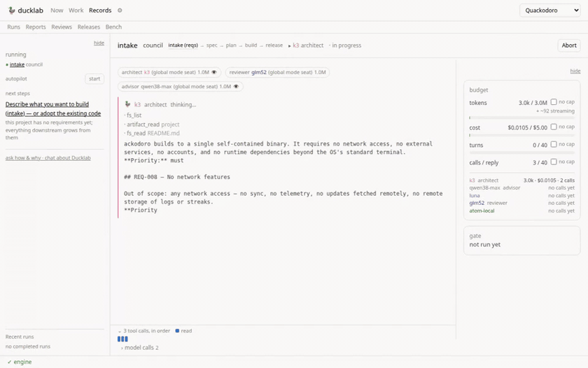This screenshot has width=588, height=368.
Task: Start autopilot
Action: point(94,78)
